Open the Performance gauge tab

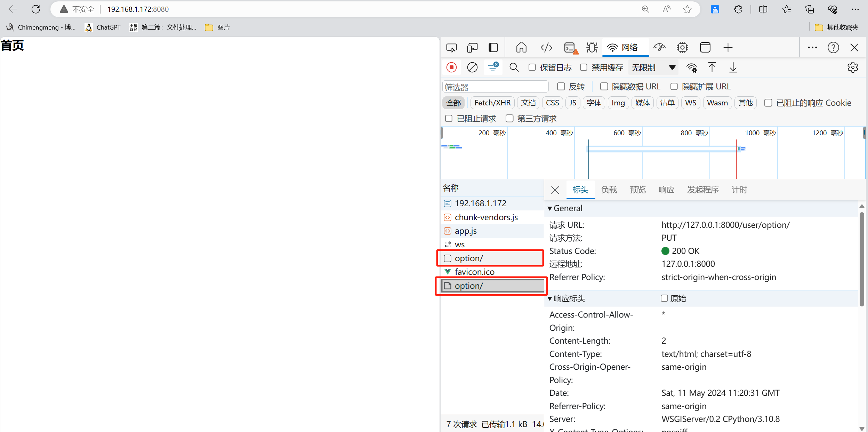click(659, 47)
